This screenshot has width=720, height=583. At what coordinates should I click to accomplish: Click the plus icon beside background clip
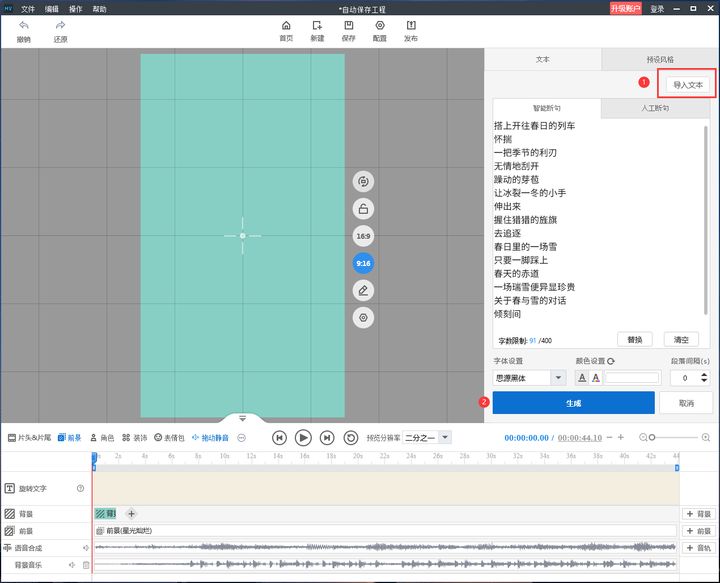(131, 514)
